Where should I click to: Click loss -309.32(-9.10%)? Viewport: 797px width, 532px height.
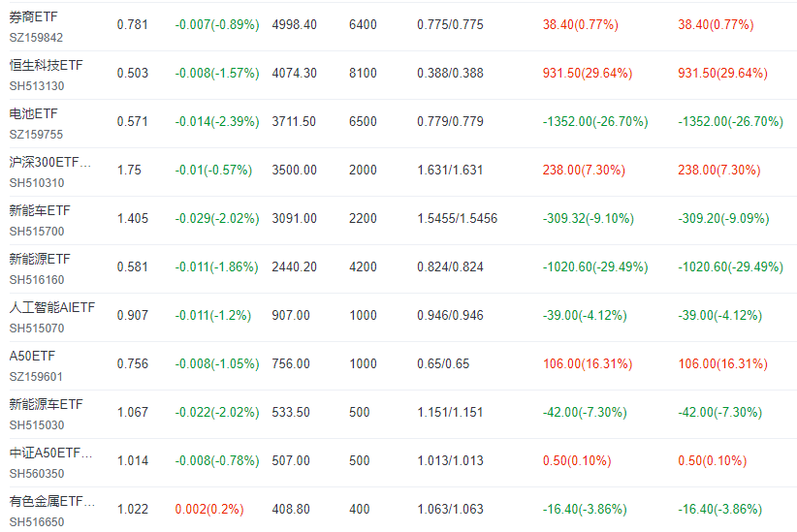pyautogui.click(x=589, y=219)
